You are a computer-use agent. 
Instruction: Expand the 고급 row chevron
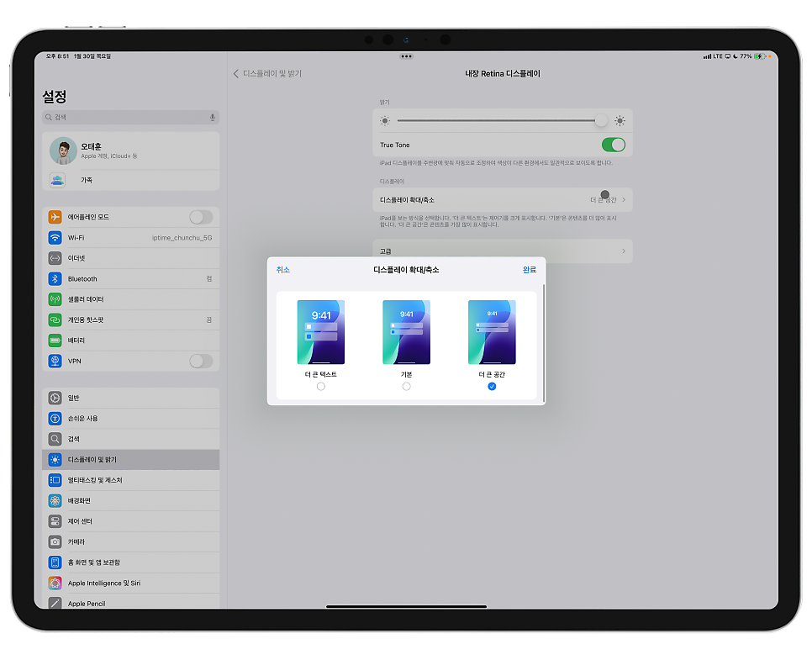click(624, 251)
